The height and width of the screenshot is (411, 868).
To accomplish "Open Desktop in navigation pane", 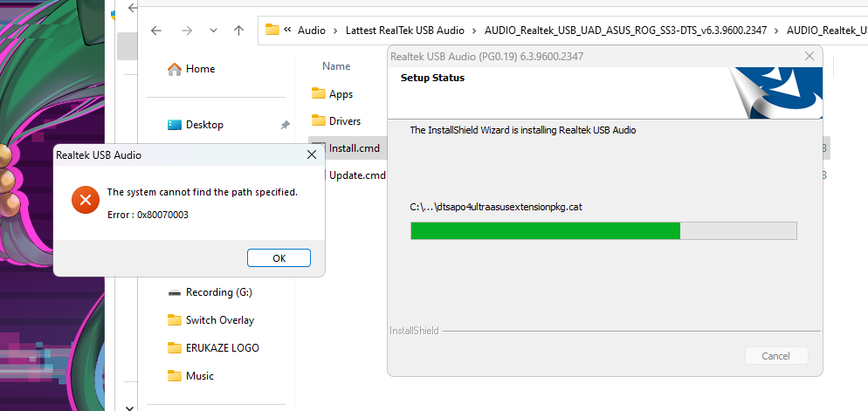I will 205,125.
